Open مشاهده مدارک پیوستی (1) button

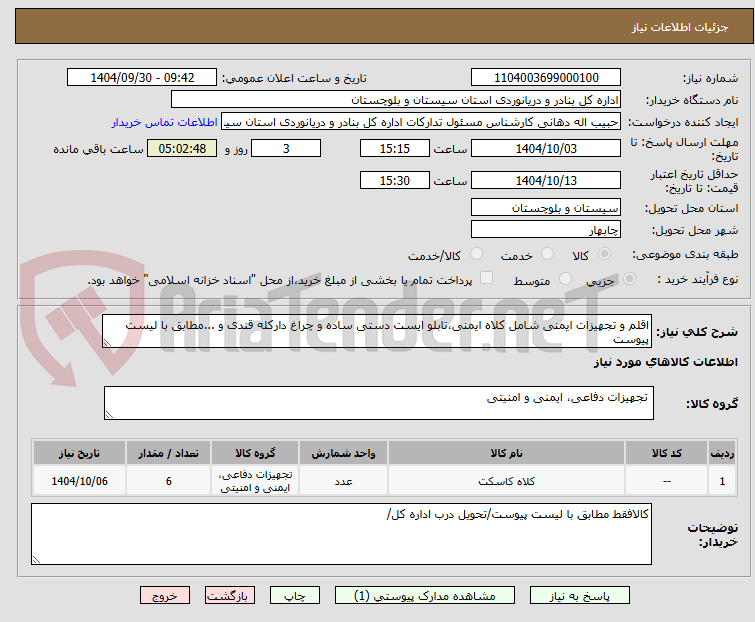(424, 596)
